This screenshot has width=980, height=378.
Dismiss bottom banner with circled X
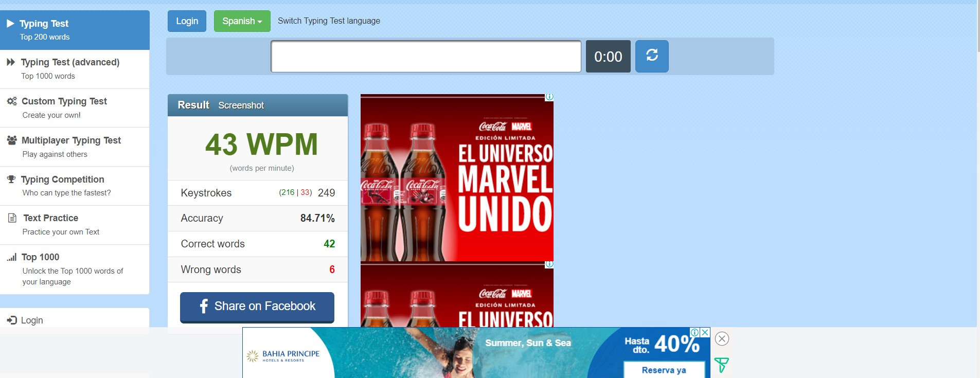[722, 339]
